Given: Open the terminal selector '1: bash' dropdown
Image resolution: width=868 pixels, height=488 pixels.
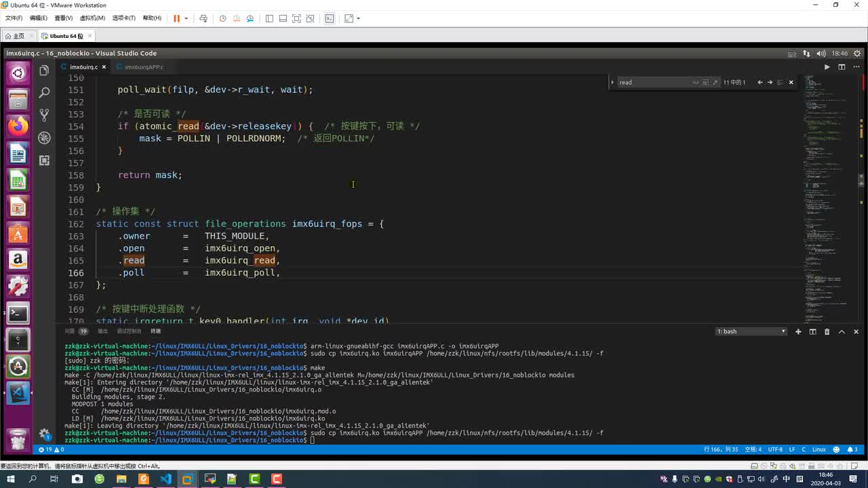Looking at the screenshot, I should tap(751, 331).
